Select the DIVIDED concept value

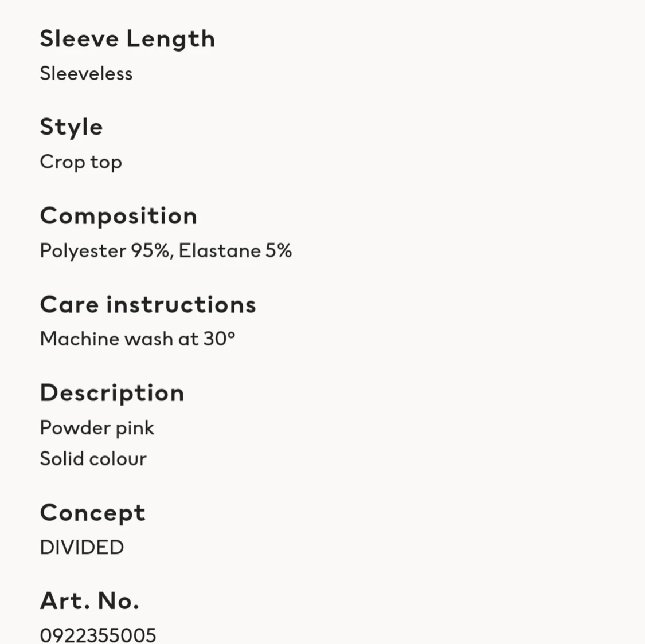point(81,548)
